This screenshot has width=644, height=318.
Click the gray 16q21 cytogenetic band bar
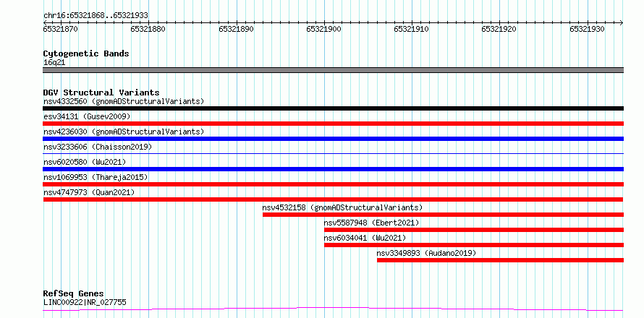coord(333,70)
